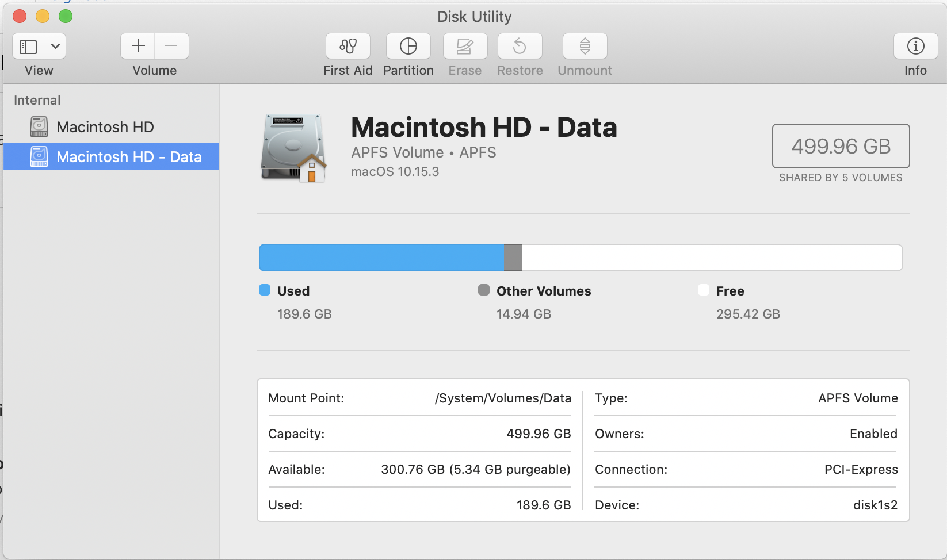Add a new APFS volume with plus button

(138, 46)
